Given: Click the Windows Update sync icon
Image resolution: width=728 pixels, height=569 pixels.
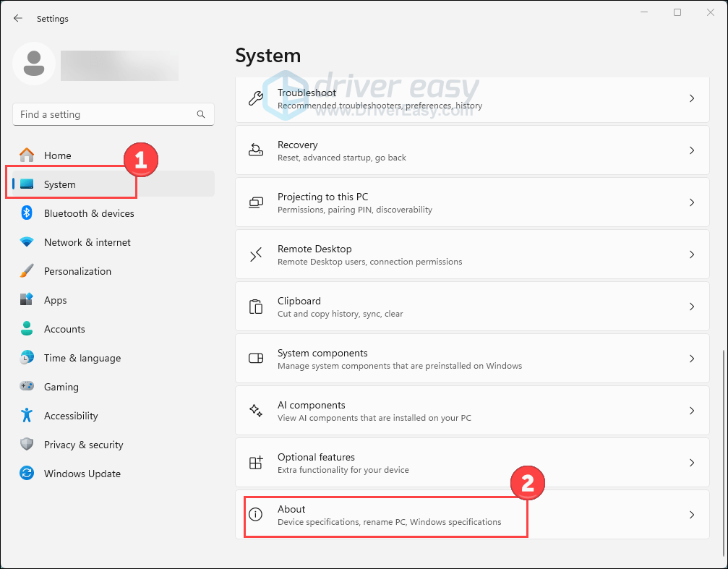Looking at the screenshot, I should coord(27,474).
